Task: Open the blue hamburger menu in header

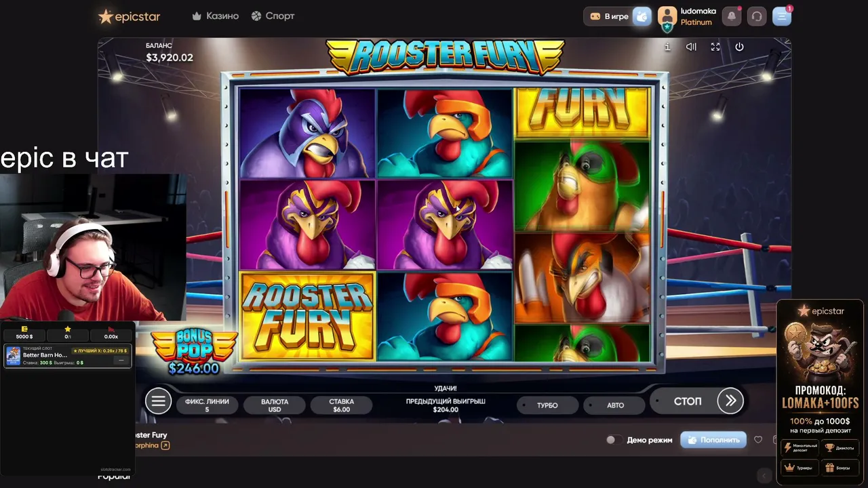Action: coord(782,16)
